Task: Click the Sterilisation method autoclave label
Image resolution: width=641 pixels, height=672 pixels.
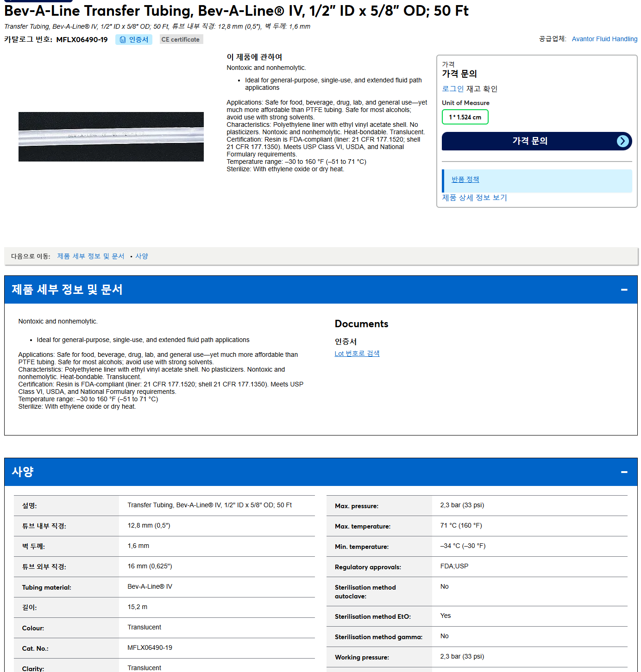Action: click(x=365, y=592)
